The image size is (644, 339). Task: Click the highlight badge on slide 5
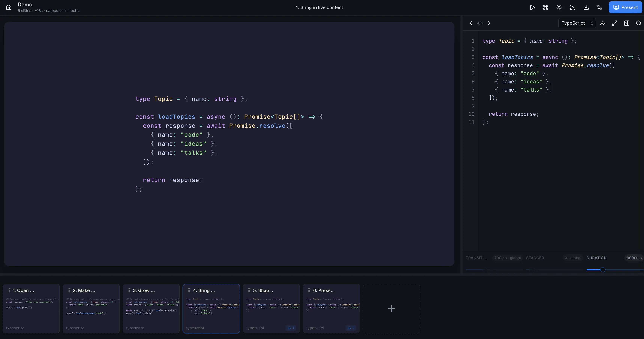[291, 328]
